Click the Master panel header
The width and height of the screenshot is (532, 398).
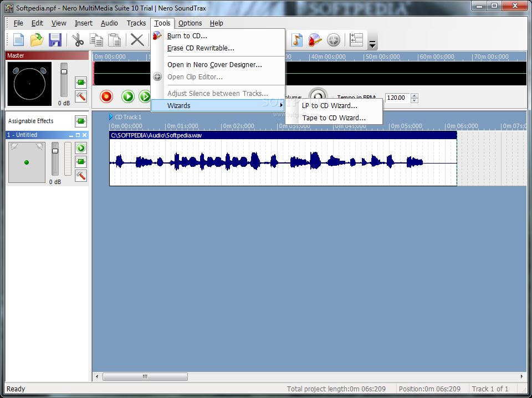click(x=47, y=55)
